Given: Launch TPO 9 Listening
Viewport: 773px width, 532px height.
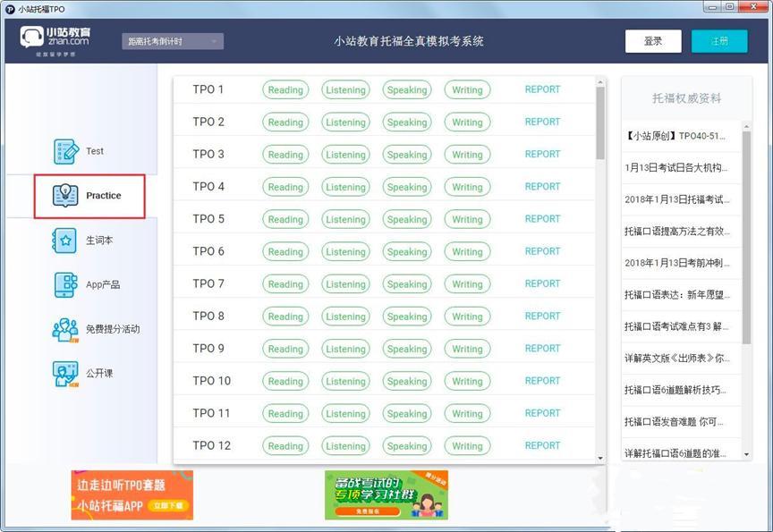Looking at the screenshot, I should point(345,349).
